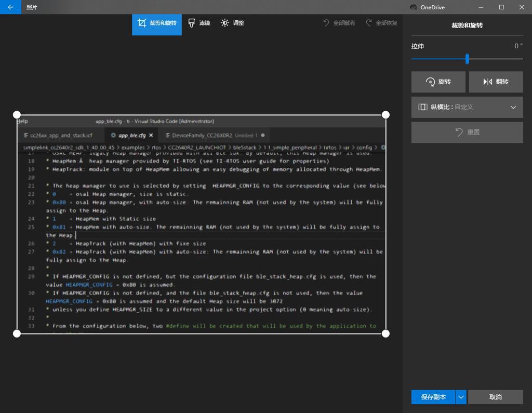Screen dimensions: 532x413
Task: Click the top-left crop handle
Action: pyautogui.click(x=17, y=115)
